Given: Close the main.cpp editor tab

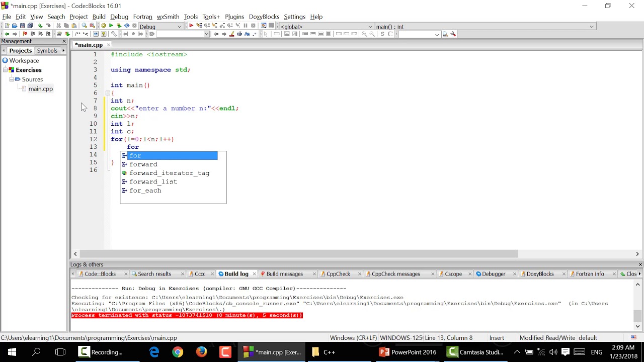Looking at the screenshot, I should click(108, 45).
